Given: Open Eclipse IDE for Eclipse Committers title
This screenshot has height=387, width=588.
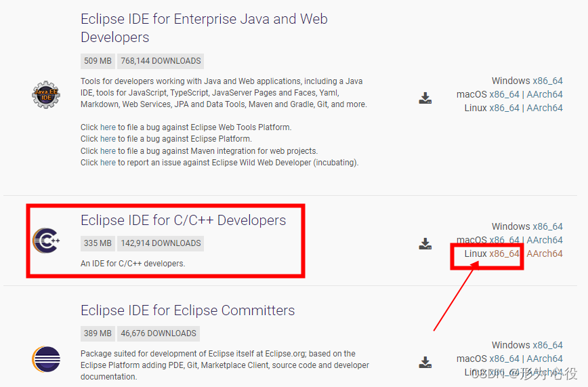Looking at the screenshot, I should [x=188, y=310].
